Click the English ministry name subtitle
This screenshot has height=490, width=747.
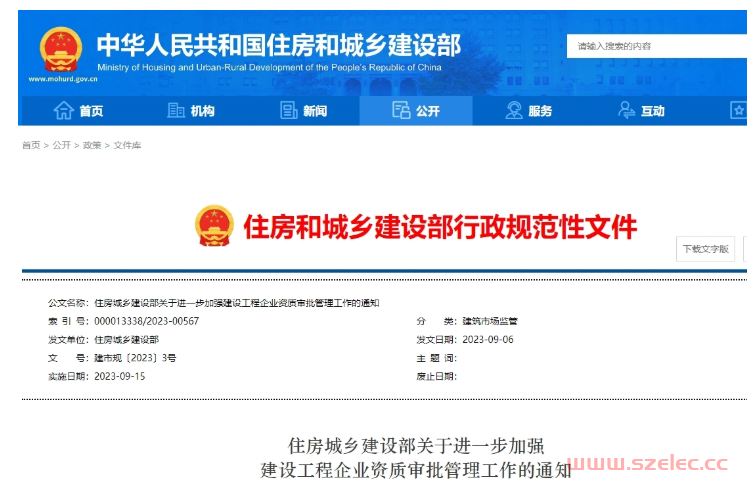(x=269, y=68)
